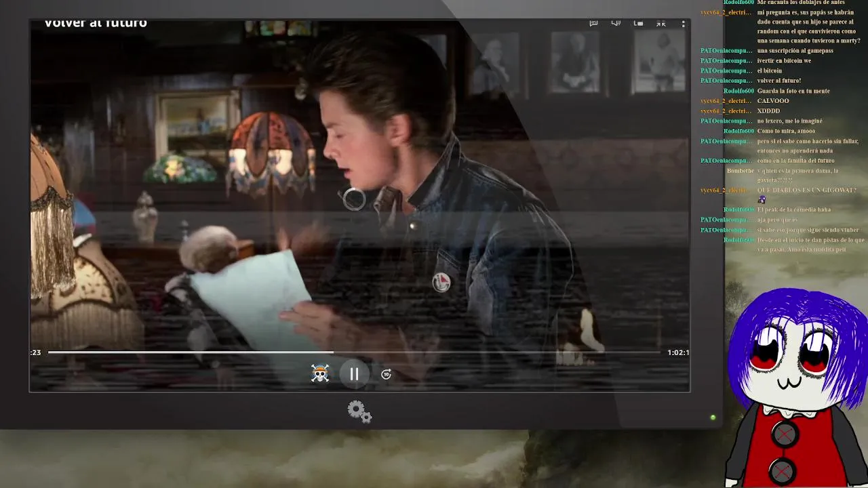Seek along the video progress bar
This screenshot has width=868, height=488.
click(x=354, y=352)
